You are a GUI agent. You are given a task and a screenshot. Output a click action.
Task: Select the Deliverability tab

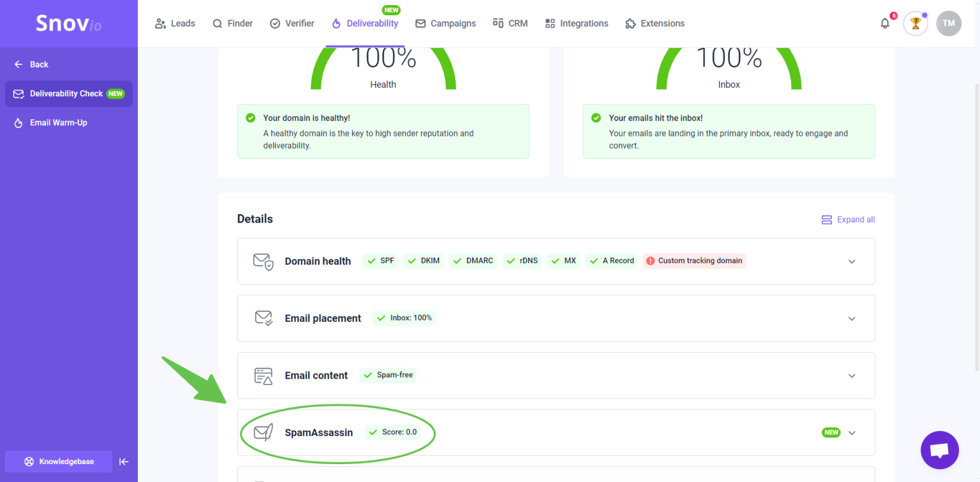point(365,24)
